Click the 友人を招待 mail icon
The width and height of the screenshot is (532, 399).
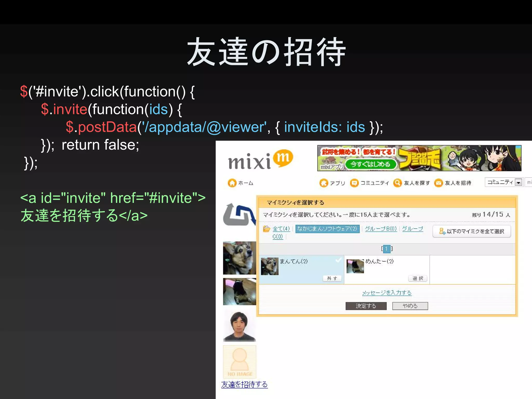pyautogui.click(x=438, y=183)
